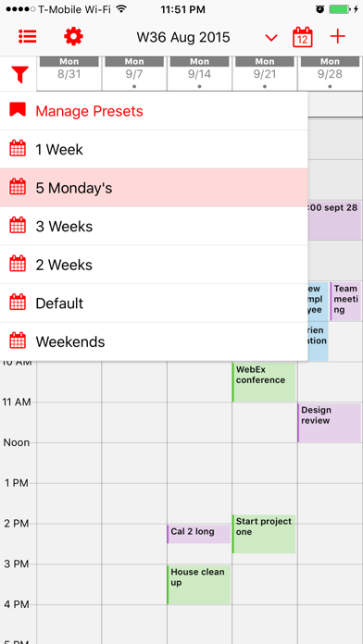The image size is (363, 644).
Task: Choose the 2 Weeks preset
Action: click(x=154, y=265)
